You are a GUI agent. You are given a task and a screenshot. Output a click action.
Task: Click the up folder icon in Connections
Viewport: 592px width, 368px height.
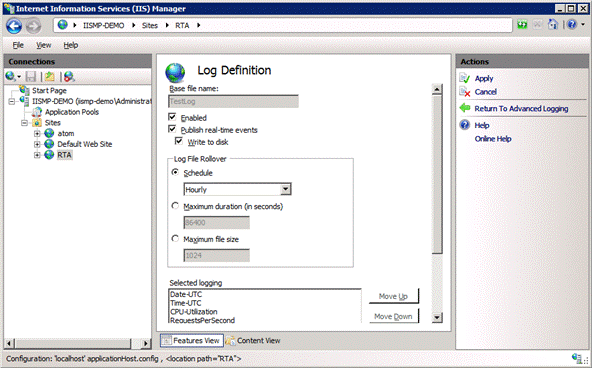(49, 77)
